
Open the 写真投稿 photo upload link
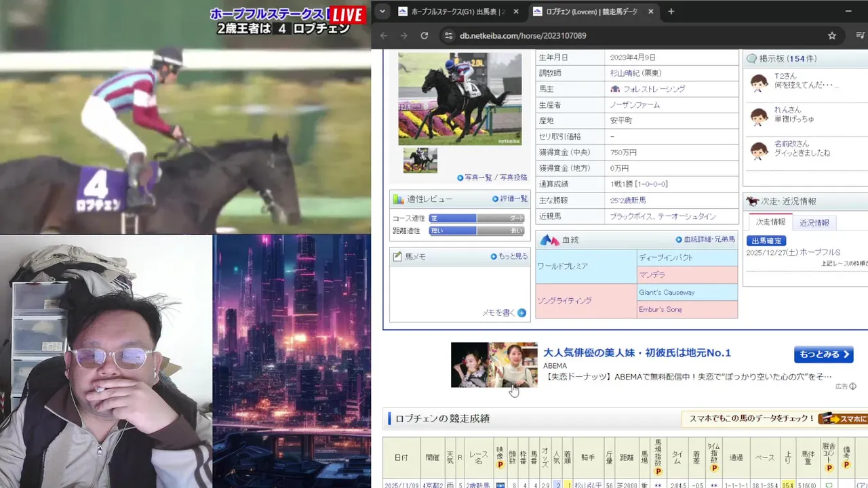point(514,178)
